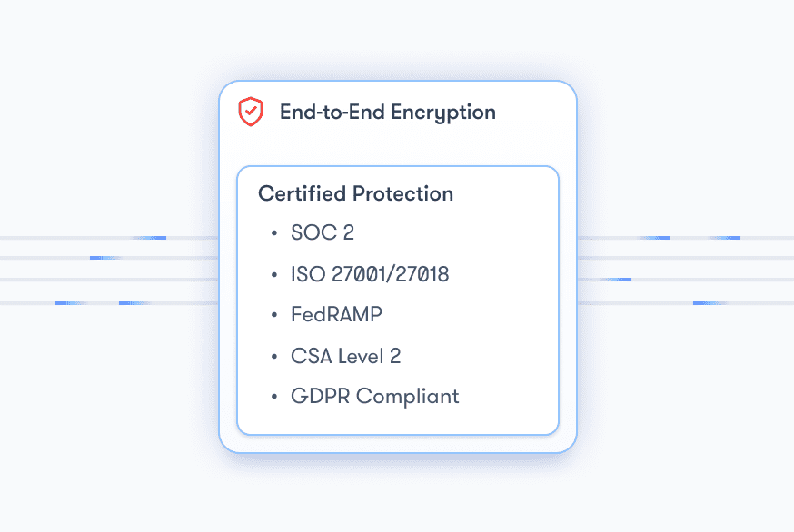The height and width of the screenshot is (532, 794).
Task: Click the bullet before CSA Level 2
Action: click(x=274, y=357)
